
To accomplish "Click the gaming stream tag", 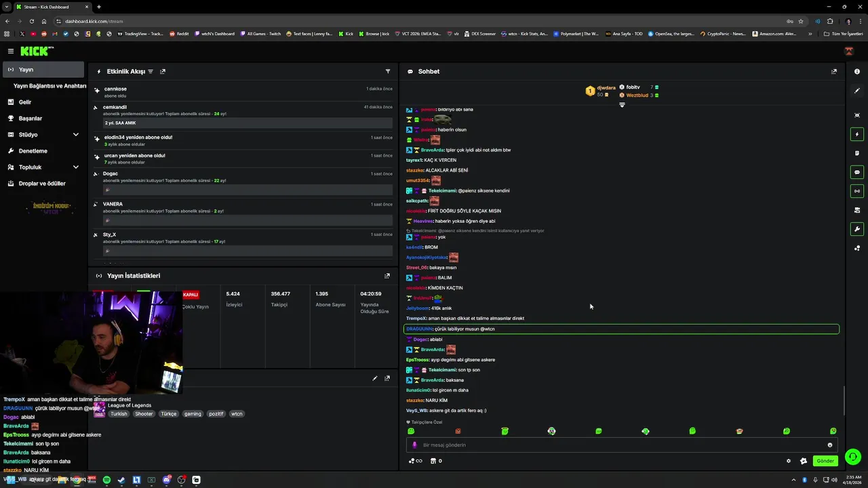I will point(193,413).
